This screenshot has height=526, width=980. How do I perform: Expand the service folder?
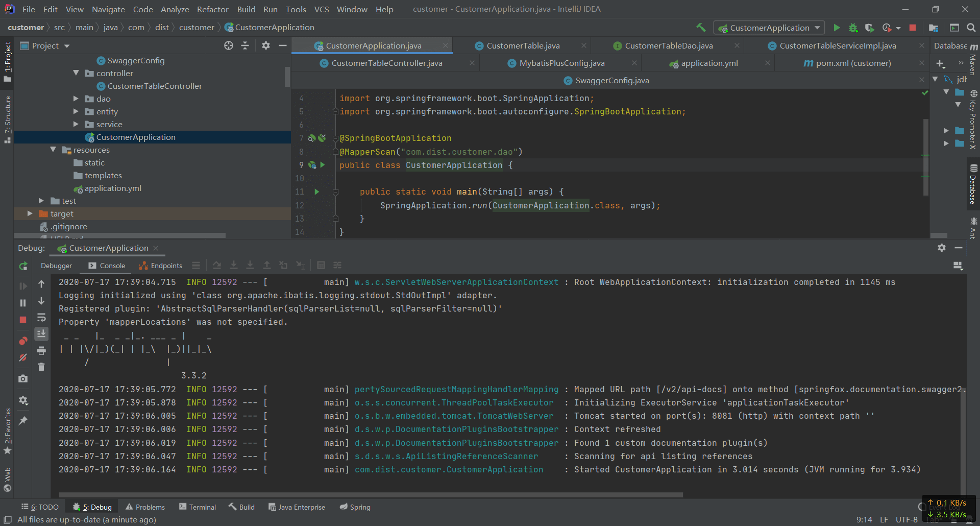[76, 124]
